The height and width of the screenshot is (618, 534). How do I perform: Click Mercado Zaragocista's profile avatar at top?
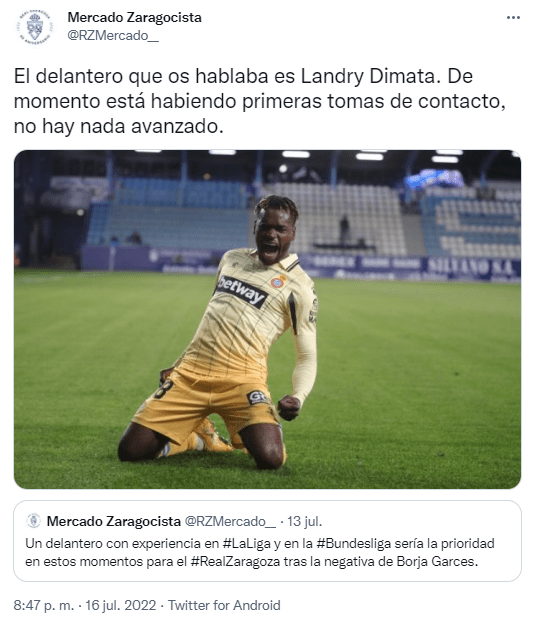(35, 27)
